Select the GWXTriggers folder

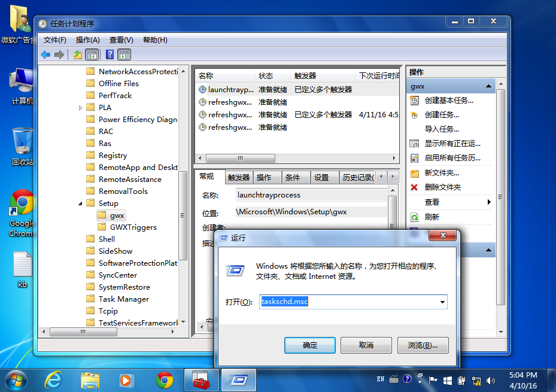click(x=127, y=227)
